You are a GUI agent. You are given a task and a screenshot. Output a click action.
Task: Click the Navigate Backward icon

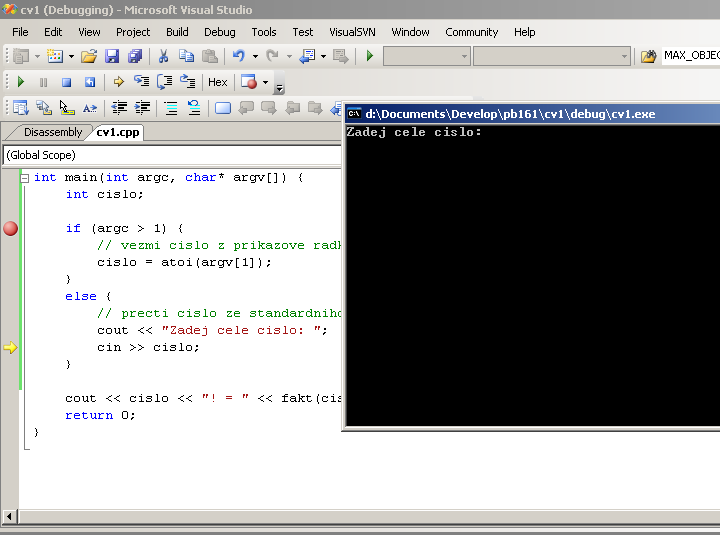click(307, 56)
